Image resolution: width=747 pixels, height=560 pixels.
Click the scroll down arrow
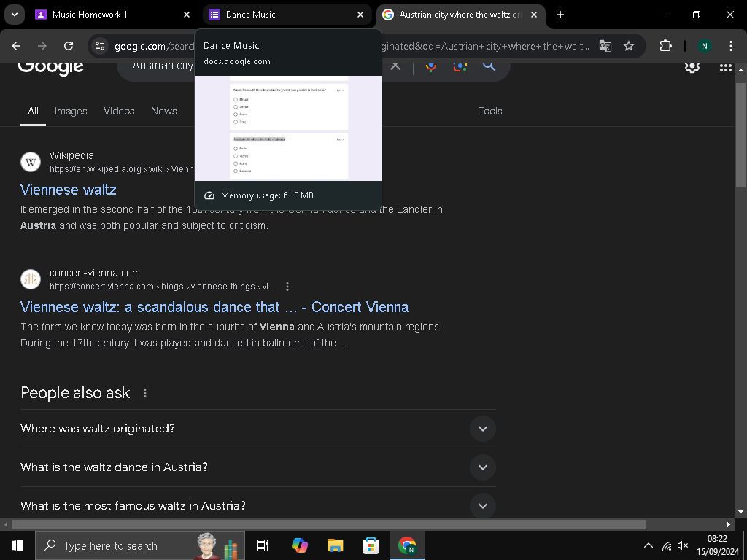click(x=740, y=512)
